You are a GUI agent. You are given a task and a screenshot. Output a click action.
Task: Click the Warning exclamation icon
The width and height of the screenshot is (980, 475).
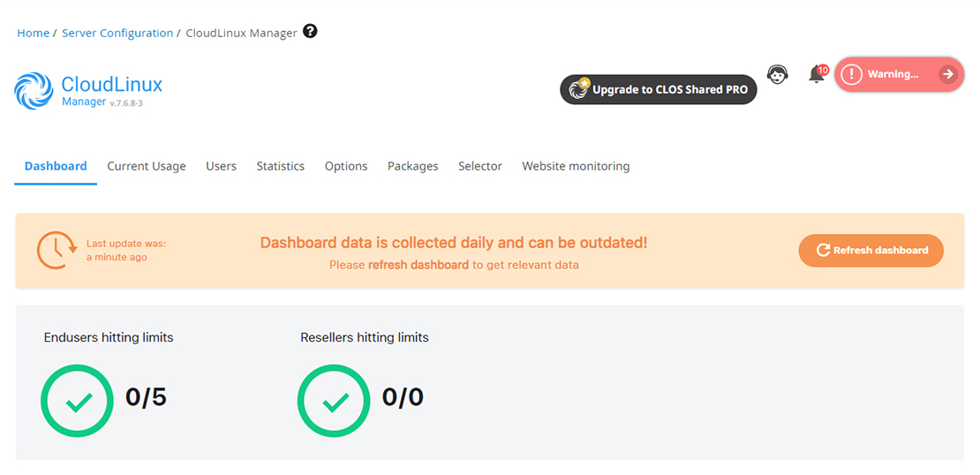(849, 74)
